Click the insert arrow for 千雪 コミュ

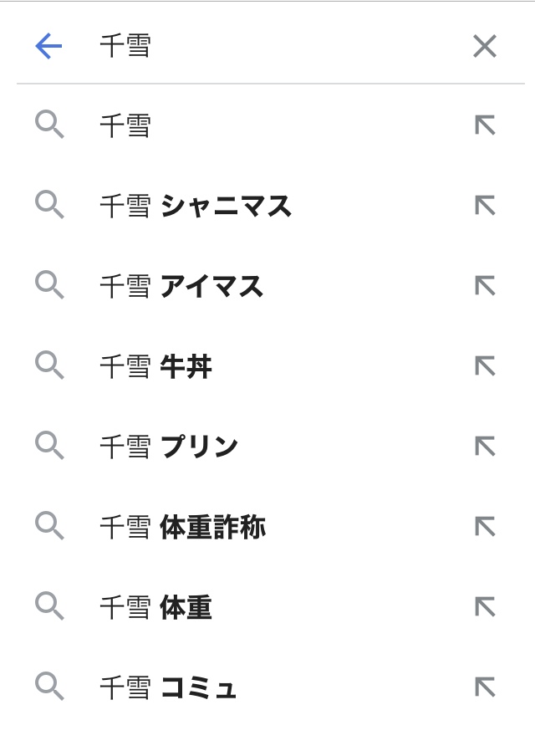coord(485,687)
